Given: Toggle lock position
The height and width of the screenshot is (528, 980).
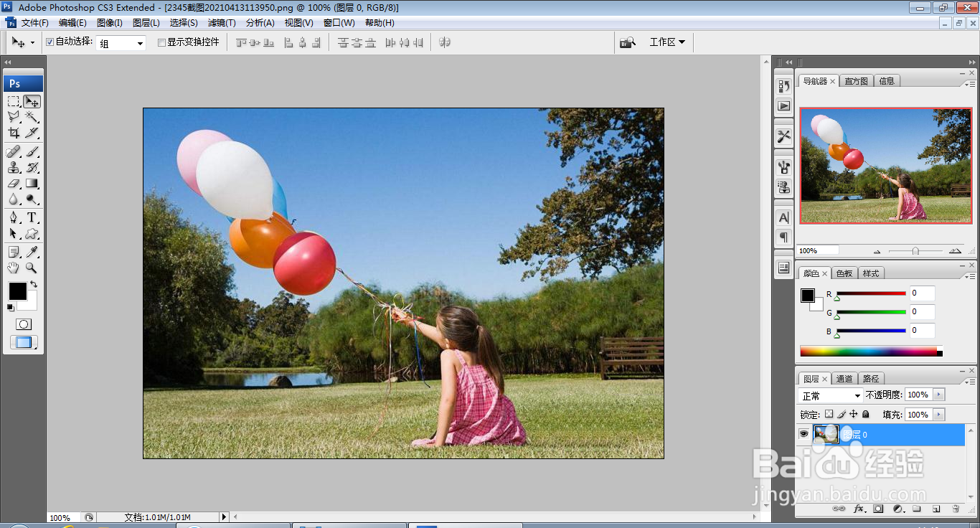Looking at the screenshot, I should [854, 414].
